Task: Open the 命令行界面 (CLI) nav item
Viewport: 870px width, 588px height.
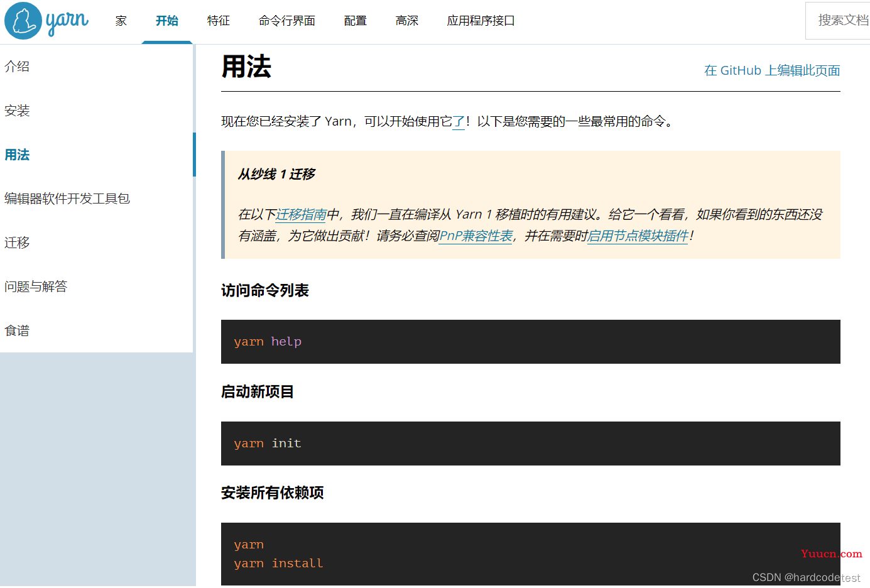Action: (287, 21)
